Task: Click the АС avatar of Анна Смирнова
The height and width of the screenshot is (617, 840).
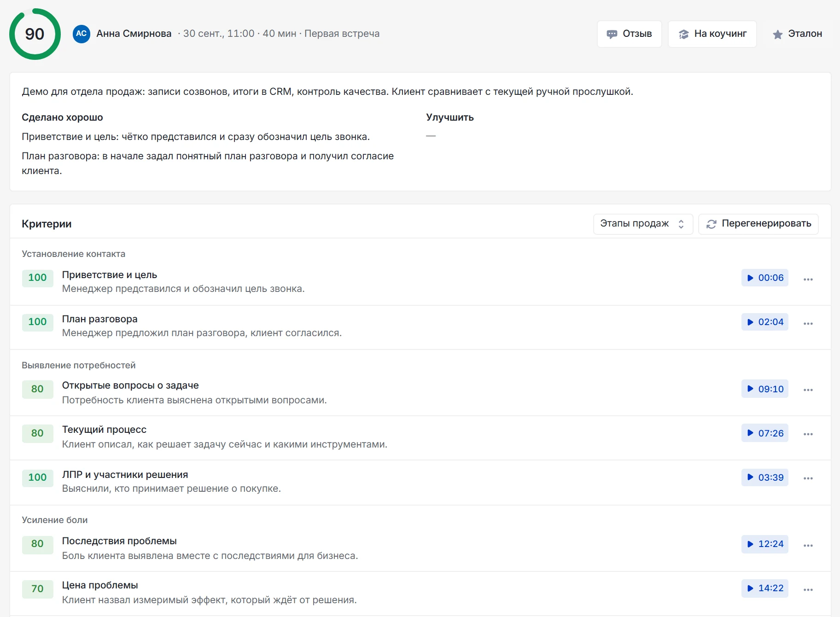Action: coord(82,34)
